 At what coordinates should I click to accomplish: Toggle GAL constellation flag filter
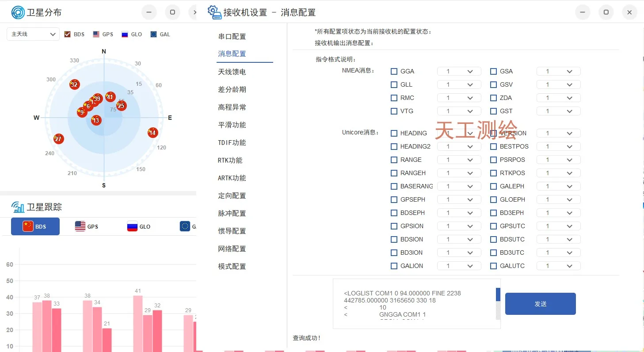pyautogui.click(x=153, y=34)
